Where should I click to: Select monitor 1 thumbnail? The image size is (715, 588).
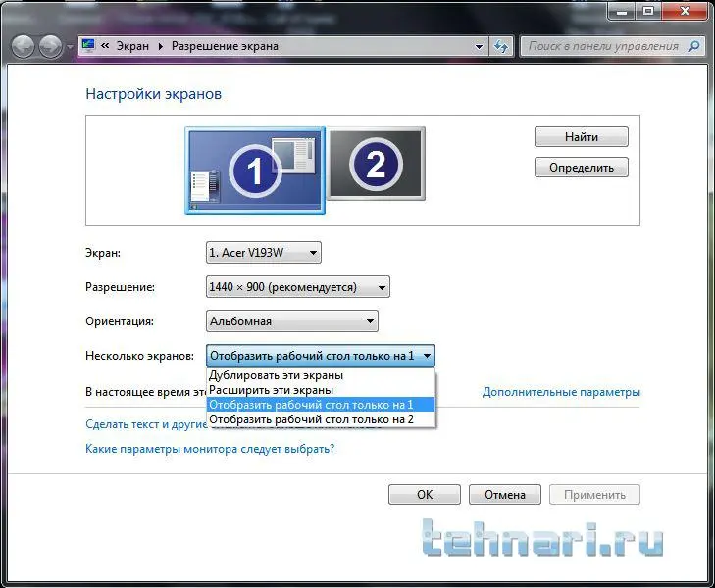(255, 171)
